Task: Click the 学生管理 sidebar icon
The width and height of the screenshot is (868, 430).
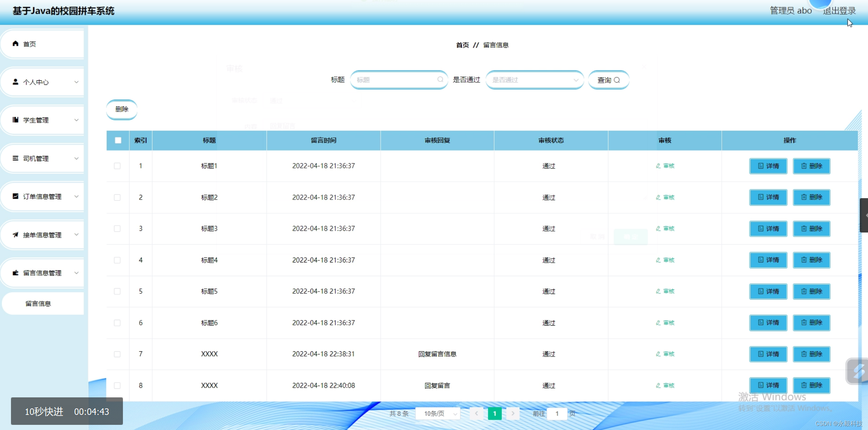Action: (x=15, y=120)
